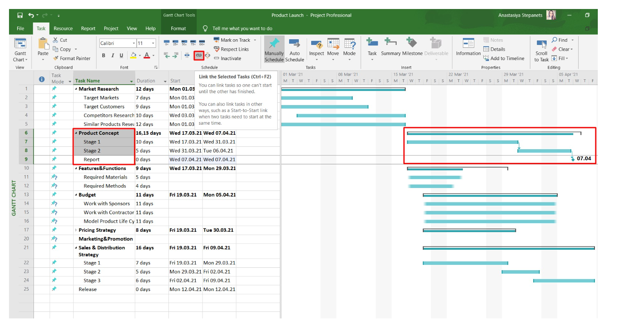The image size is (644, 327).
Task: Open the Resource ribbon tab
Action: point(63,29)
